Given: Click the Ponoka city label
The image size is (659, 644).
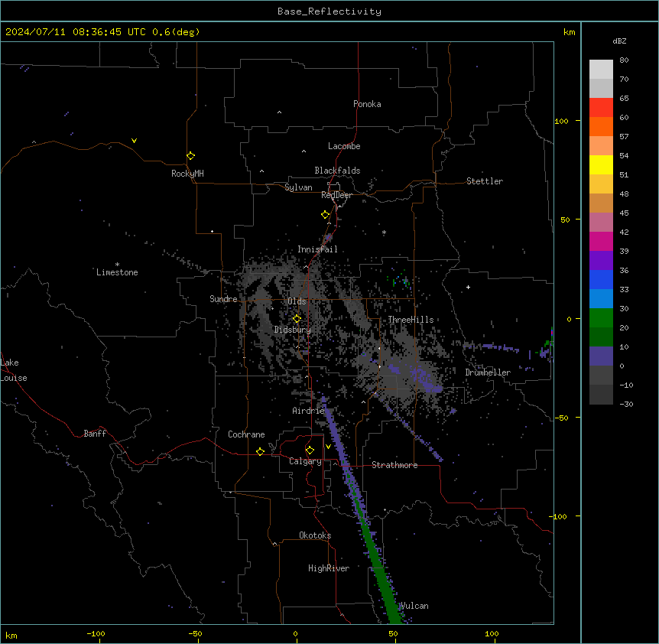Looking at the screenshot, I should pos(367,104).
